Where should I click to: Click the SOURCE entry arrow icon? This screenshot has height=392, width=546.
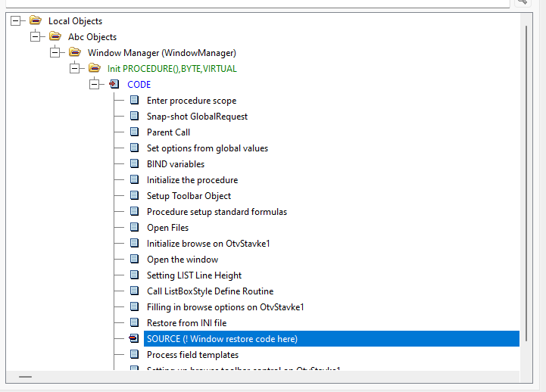[x=134, y=339]
